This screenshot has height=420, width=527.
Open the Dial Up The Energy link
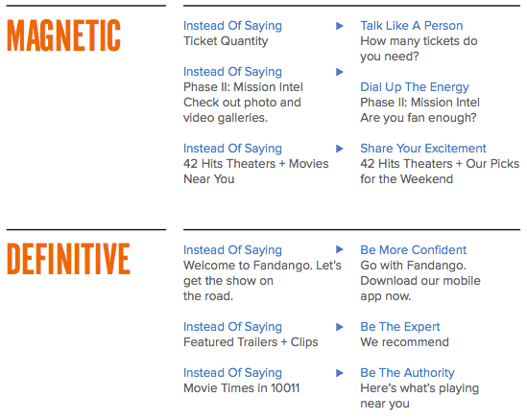coord(415,87)
